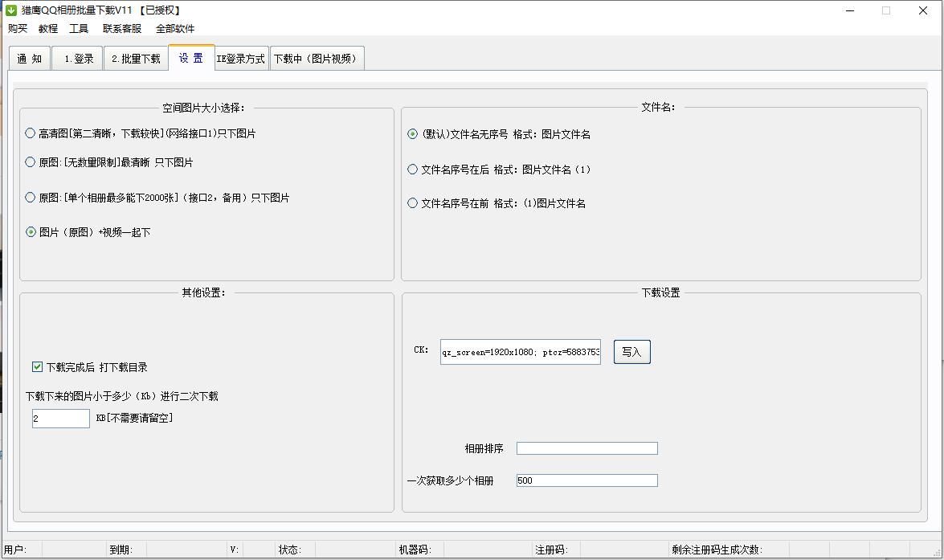944x560 pixels.
Task: Click the green download app icon in title bar
Action: (10, 10)
